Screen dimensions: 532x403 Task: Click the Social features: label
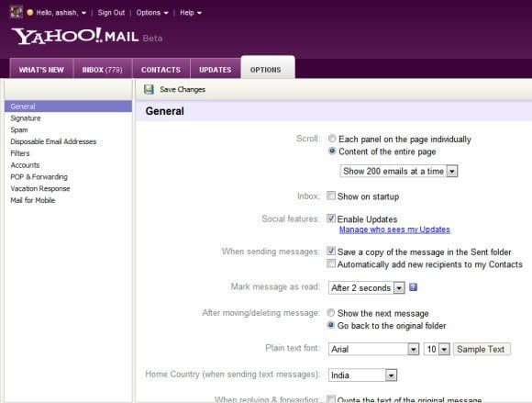291,218
